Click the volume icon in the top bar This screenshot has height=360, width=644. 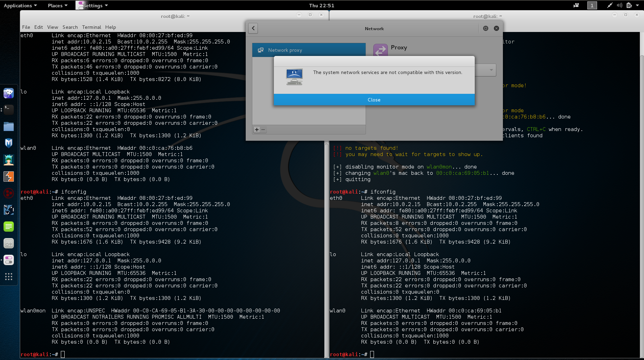click(x=619, y=6)
